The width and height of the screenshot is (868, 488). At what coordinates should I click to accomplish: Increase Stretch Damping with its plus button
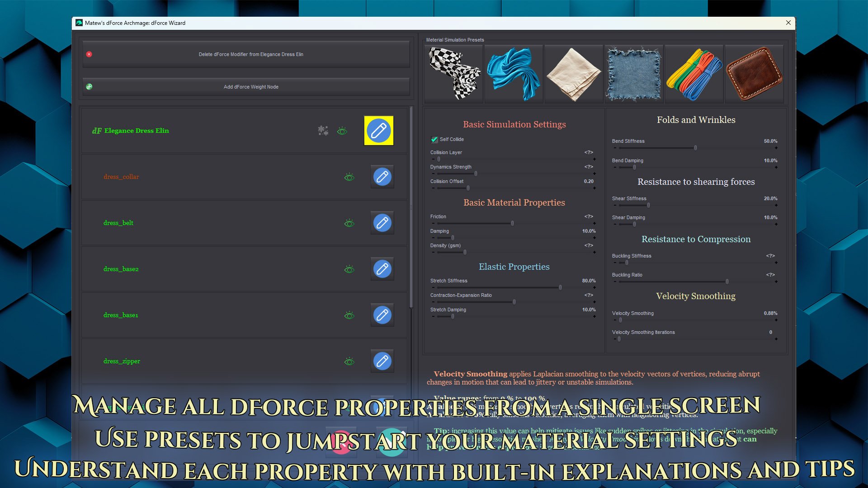(594, 316)
